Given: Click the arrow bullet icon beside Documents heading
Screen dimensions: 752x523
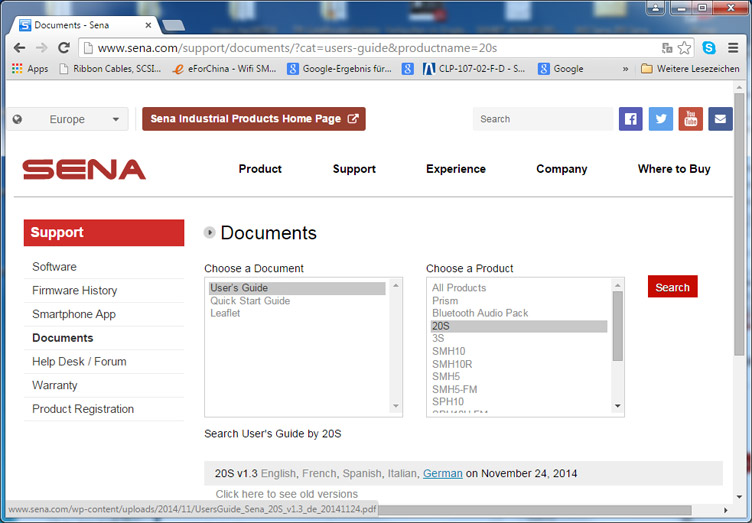Looking at the screenshot, I should point(209,232).
